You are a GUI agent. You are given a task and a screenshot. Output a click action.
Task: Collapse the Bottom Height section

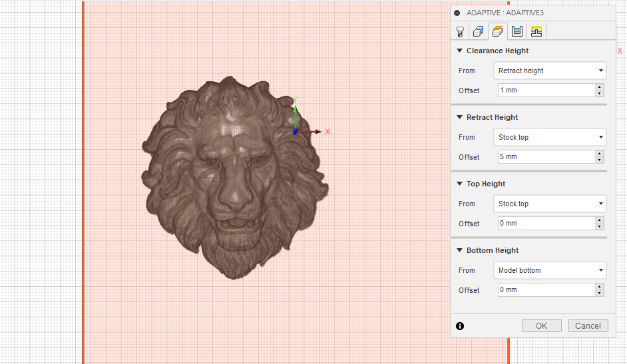pos(459,250)
